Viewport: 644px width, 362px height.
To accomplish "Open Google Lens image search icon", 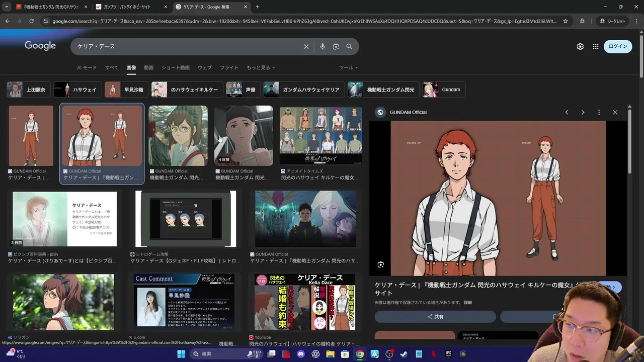I will coord(336,46).
